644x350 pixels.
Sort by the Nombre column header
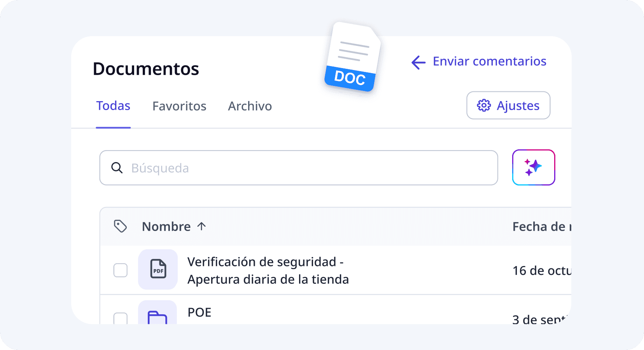[x=166, y=226]
